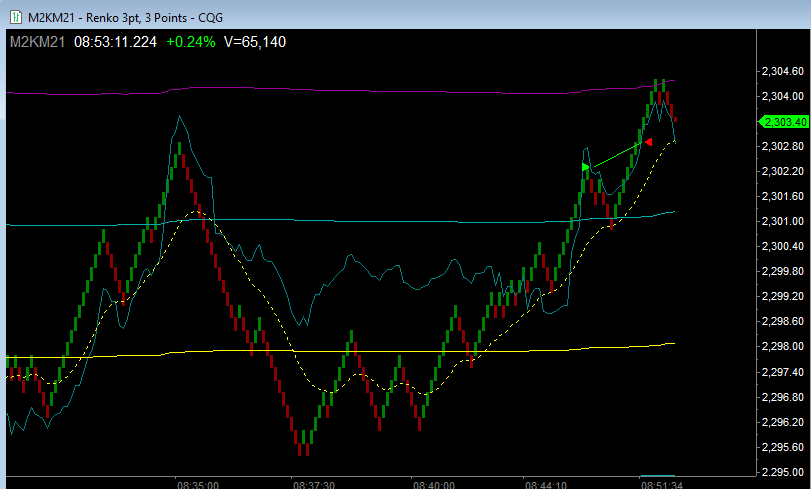The image size is (811, 489).
Task: Click the 2,299.20 price axis label
Action: 783,297
